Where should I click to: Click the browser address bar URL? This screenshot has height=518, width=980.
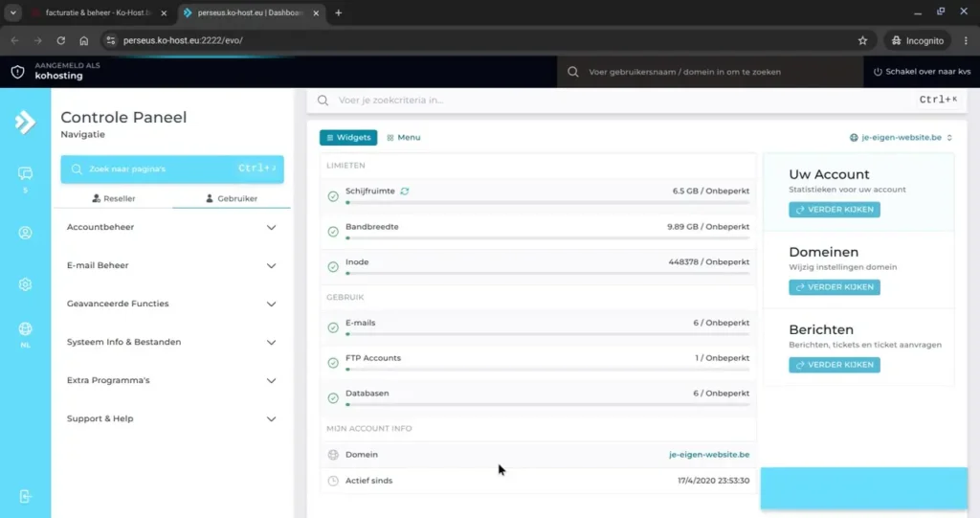(x=183, y=40)
